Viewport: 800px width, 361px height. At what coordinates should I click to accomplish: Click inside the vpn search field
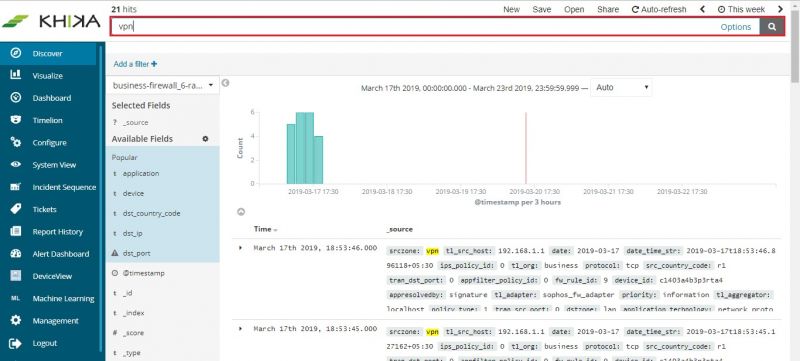tap(413, 27)
